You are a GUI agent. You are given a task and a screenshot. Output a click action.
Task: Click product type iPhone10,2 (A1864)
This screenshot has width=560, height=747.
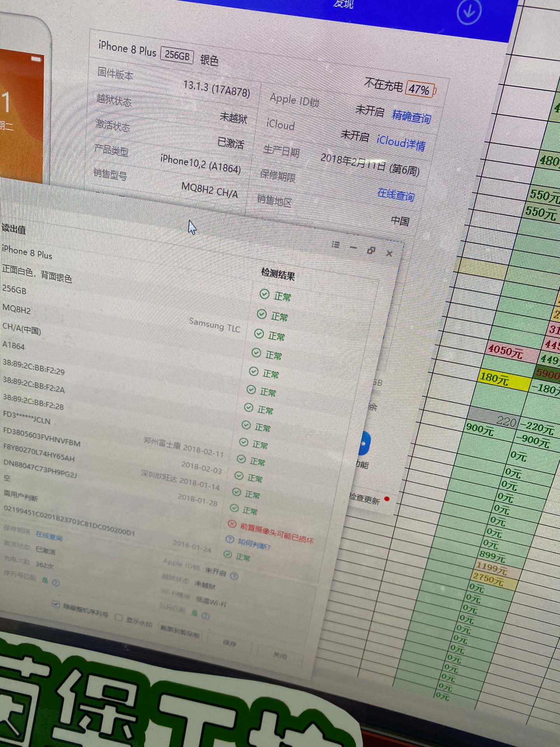[x=201, y=163]
